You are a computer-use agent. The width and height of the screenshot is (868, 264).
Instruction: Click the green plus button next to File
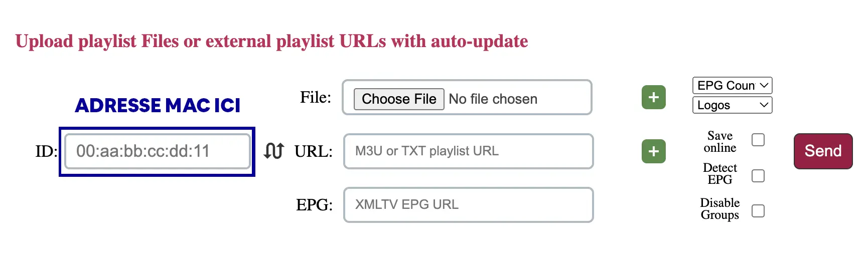pyautogui.click(x=653, y=97)
